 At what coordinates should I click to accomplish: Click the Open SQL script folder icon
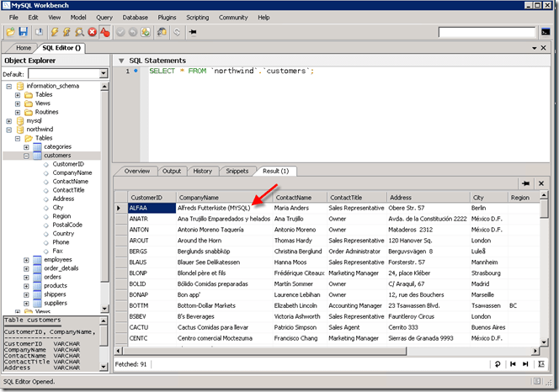click(x=11, y=33)
